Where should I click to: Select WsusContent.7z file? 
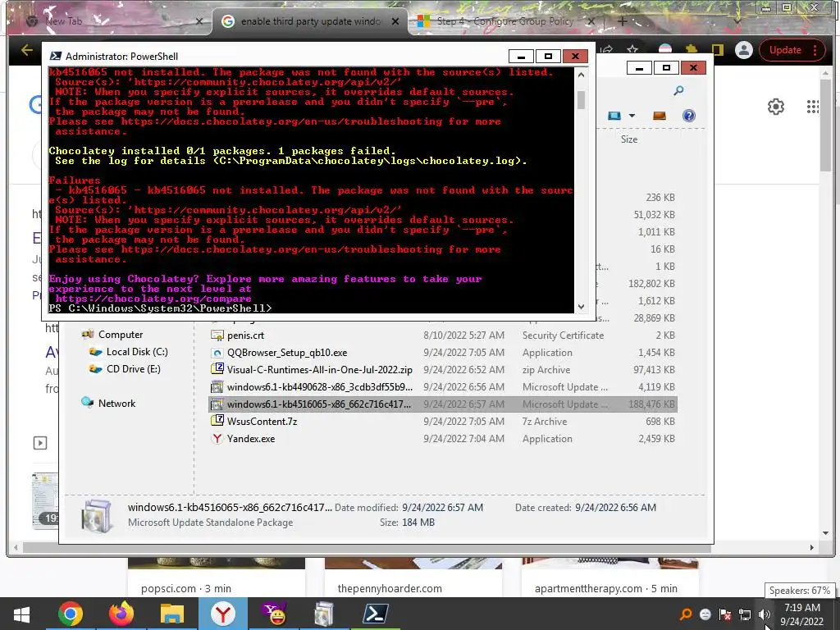[x=442, y=421]
